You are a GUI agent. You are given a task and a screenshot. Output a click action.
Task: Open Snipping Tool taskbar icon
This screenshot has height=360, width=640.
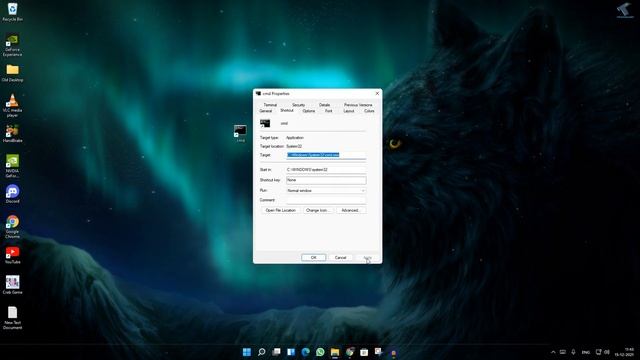[379, 352]
